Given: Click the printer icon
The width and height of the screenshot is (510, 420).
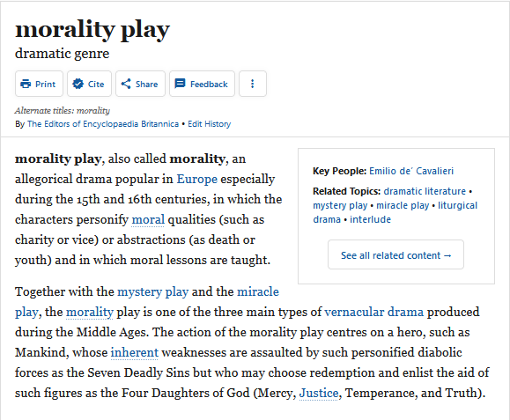Looking at the screenshot, I should click(26, 84).
